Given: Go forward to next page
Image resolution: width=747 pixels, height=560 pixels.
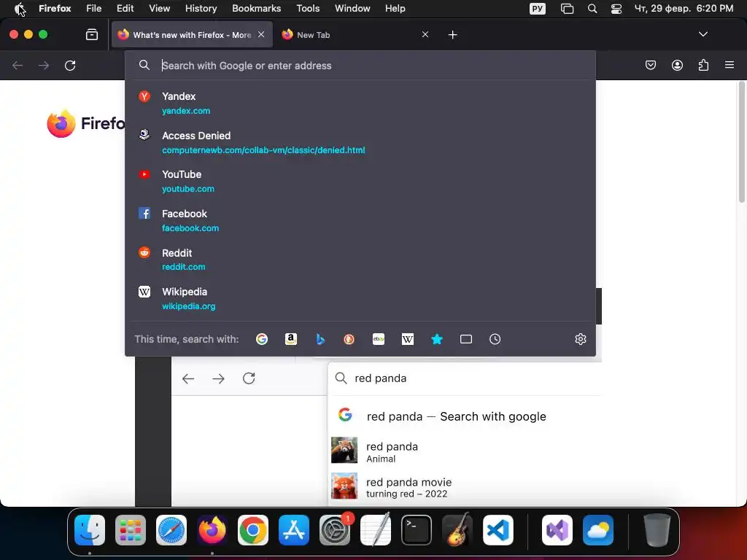Looking at the screenshot, I should click(44, 65).
